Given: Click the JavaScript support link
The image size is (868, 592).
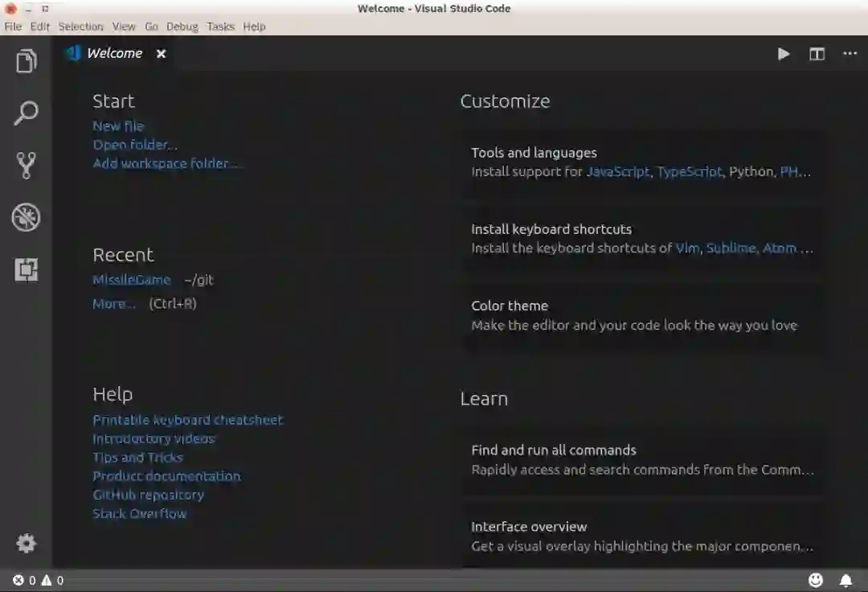Looking at the screenshot, I should click(618, 171).
